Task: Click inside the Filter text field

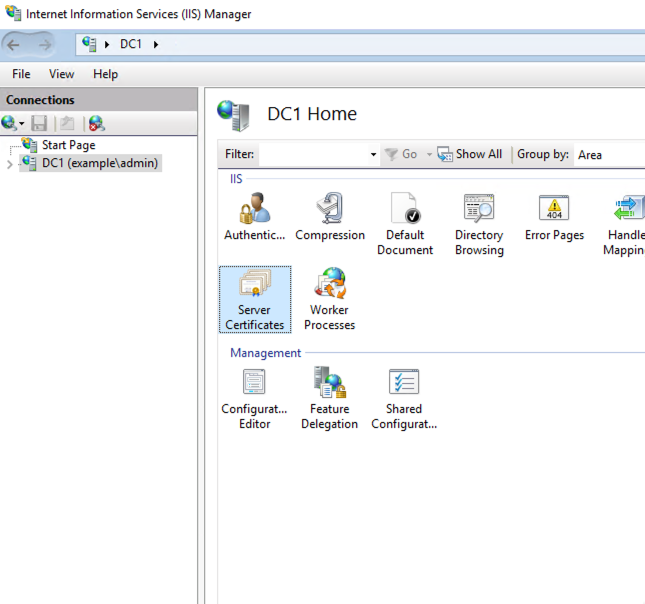Action: coord(313,155)
